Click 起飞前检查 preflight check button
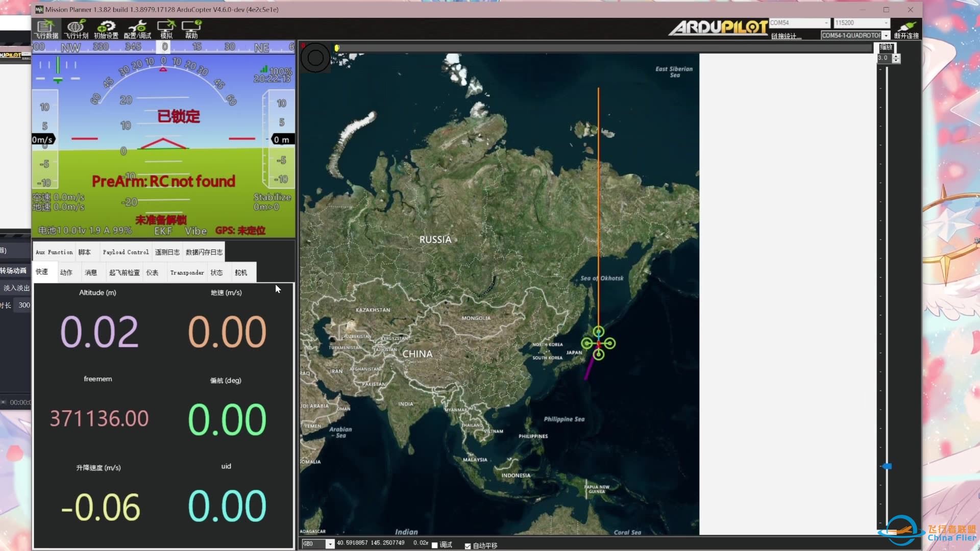The width and height of the screenshot is (980, 551). point(124,272)
